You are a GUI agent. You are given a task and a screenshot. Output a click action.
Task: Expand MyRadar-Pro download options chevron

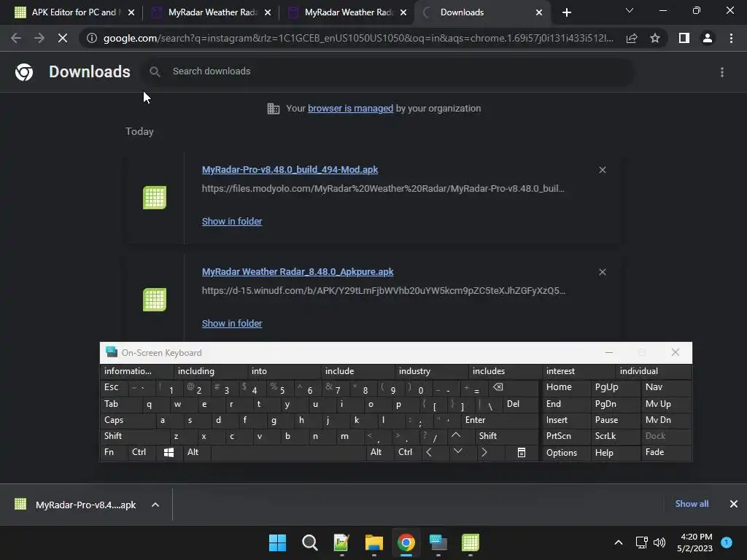click(x=155, y=505)
